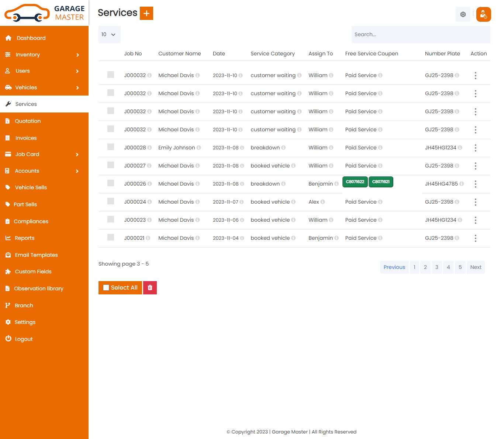Click the add service plus icon
The height and width of the screenshot is (439, 504).
tap(146, 13)
